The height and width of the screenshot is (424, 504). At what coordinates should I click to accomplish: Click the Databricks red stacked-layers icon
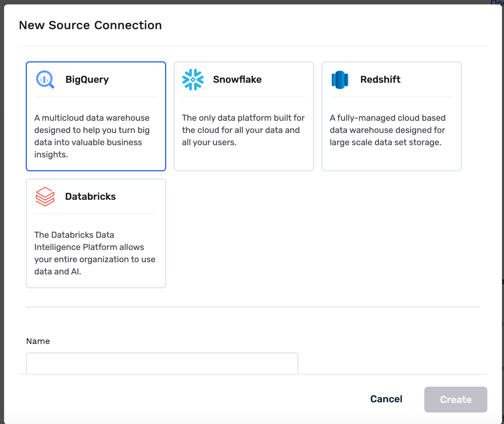coord(45,197)
